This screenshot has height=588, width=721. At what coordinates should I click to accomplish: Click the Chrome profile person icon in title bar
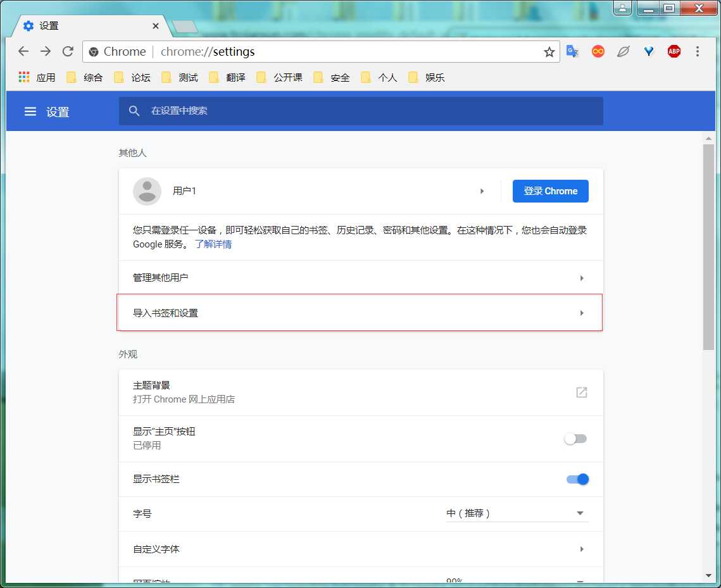(622, 8)
